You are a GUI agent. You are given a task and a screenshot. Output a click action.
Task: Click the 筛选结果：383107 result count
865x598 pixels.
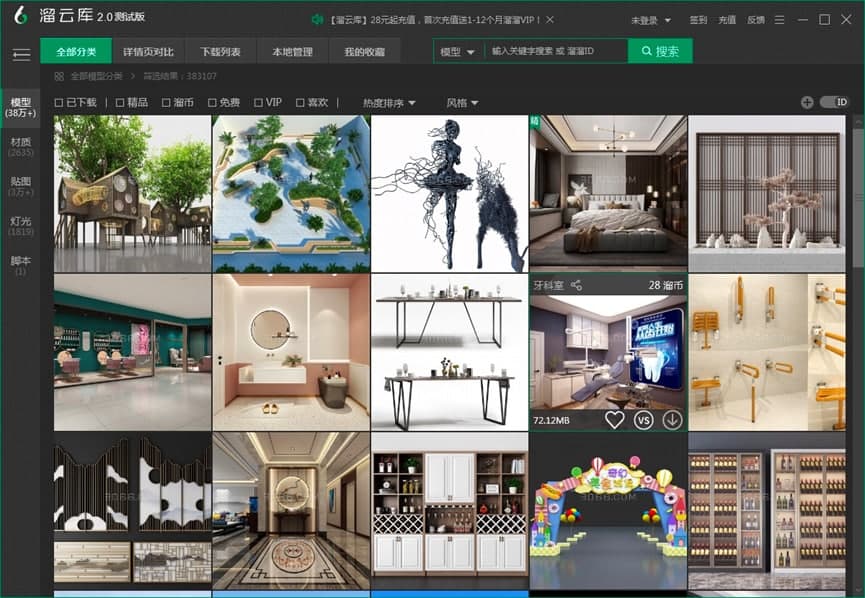[x=180, y=76]
